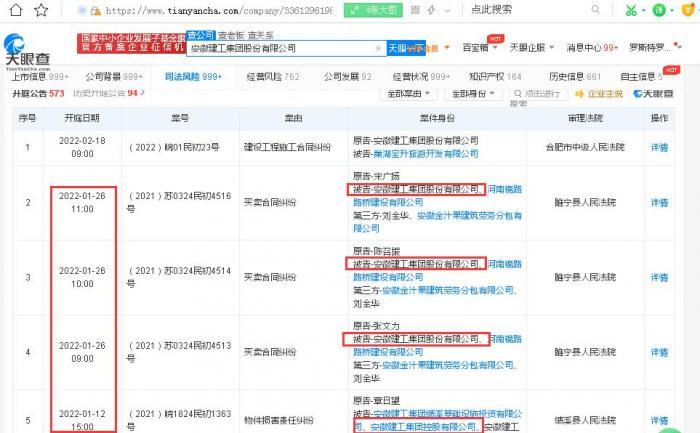Viewport: 700px width, 433px height.
Task: Click the browser search magnifier icon
Action: click(596, 9)
